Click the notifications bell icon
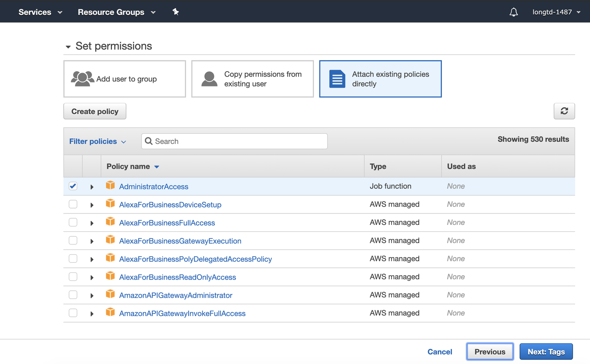590x364 pixels. pyautogui.click(x=513, y=12)
